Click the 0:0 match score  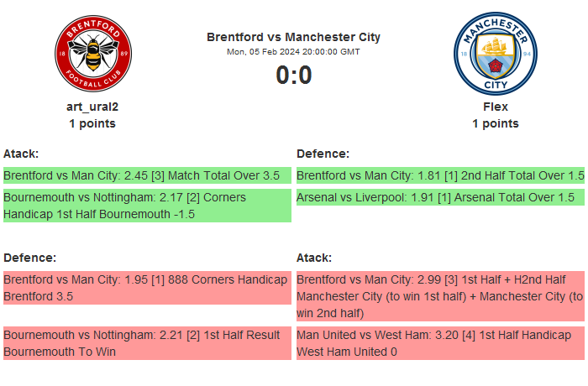[293, 76]
